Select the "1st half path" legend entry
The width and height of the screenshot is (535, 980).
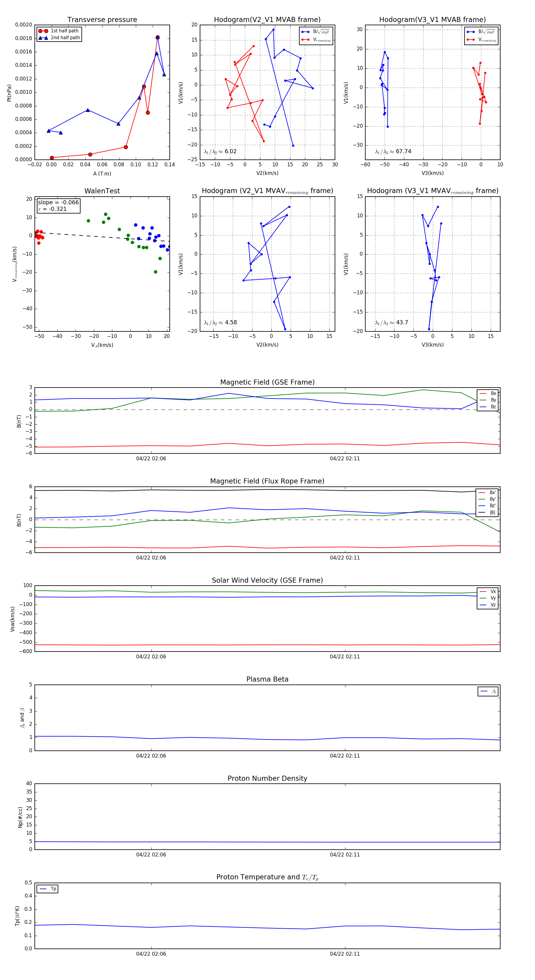pos(59,31)
